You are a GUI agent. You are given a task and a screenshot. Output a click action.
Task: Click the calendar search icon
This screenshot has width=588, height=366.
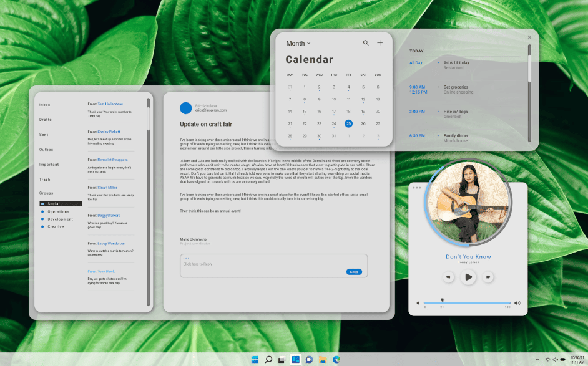click(x=366, y=43)
